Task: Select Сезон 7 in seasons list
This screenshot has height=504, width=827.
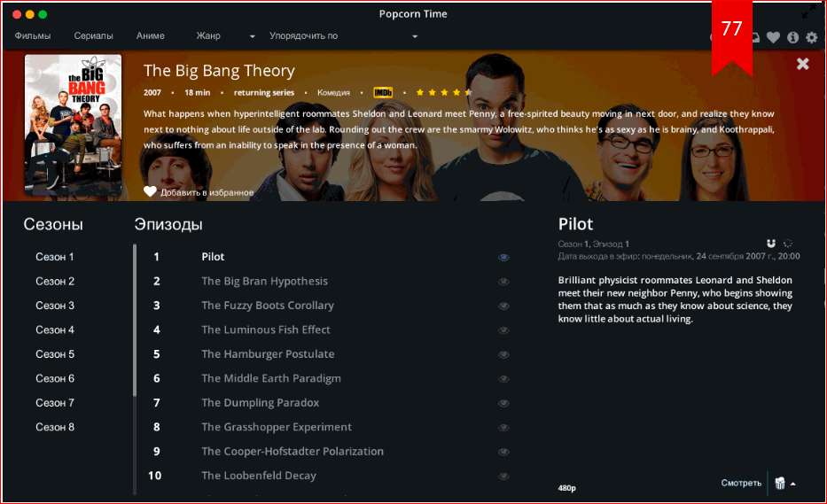Action: coord(55,402)
